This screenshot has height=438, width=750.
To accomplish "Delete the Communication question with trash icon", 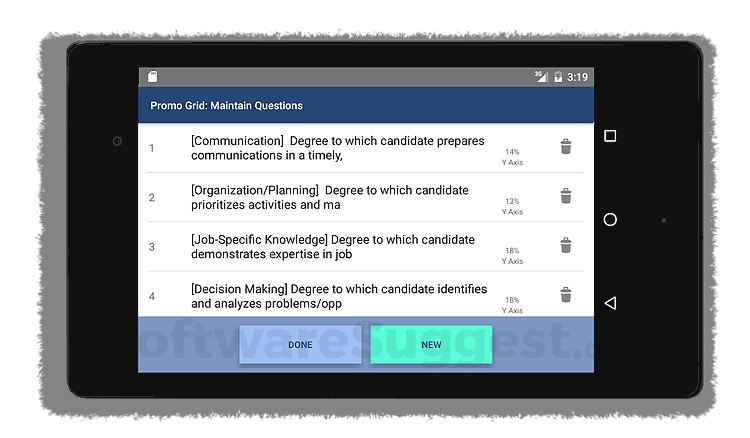I will click(566, 147).
